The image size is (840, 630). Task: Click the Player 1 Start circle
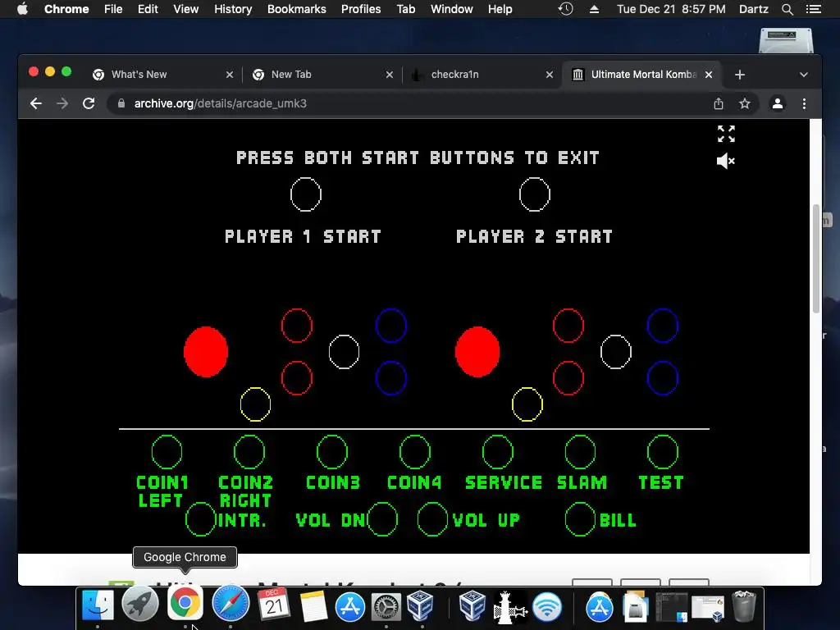coord(306,194)
